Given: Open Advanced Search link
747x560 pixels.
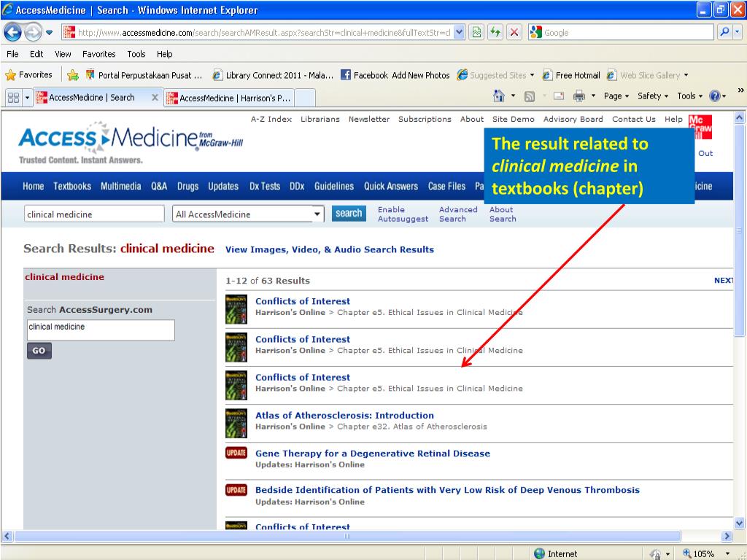Looking at the screenshot, I should click(458, 214).
